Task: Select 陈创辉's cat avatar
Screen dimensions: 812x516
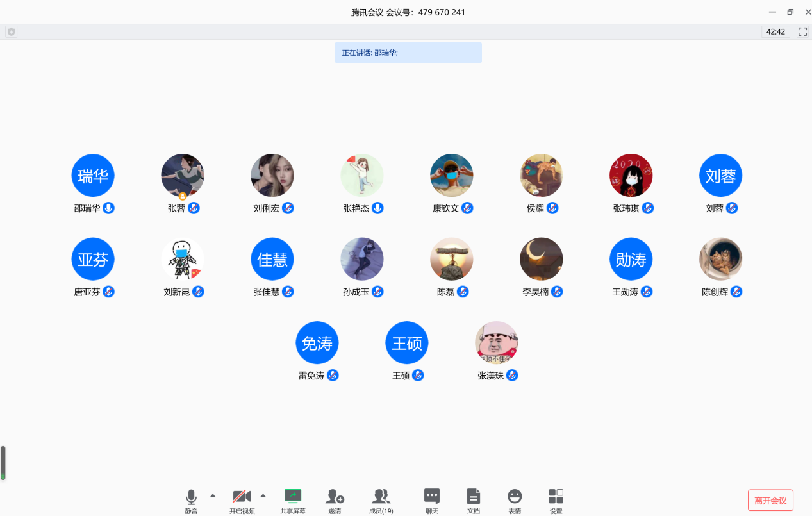Action: [721, 259]
